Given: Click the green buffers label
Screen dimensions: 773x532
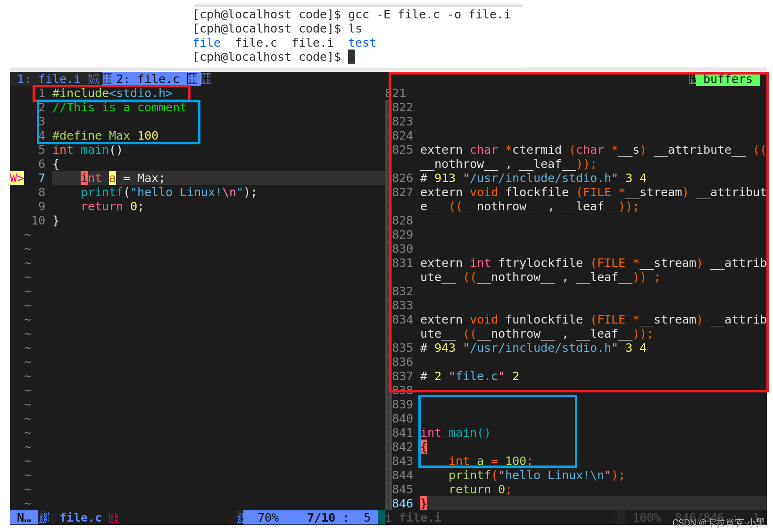Looking at the screenshot, I should (728, 79).
